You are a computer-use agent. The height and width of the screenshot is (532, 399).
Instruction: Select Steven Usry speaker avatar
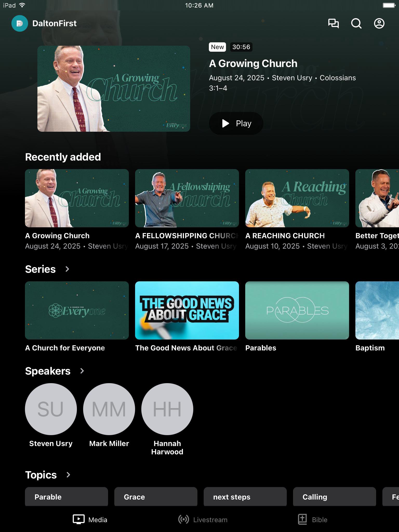point(51,409)
